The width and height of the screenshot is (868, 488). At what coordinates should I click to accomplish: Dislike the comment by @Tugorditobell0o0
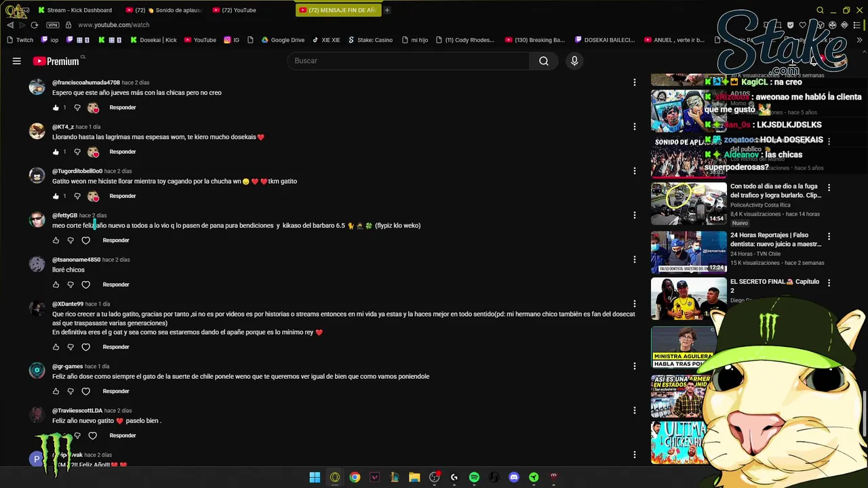pyautogui.click(x=77, y=196)
